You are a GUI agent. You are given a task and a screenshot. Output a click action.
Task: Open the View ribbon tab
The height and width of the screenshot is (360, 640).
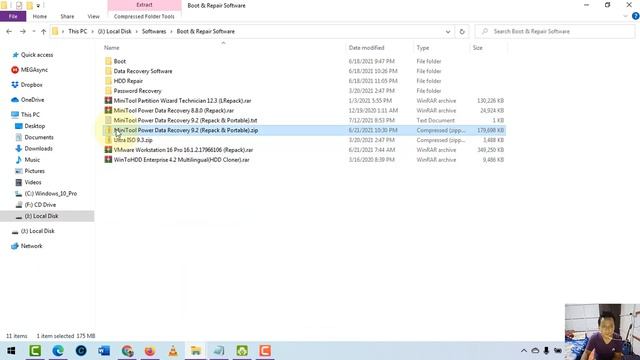click(93, 16)
